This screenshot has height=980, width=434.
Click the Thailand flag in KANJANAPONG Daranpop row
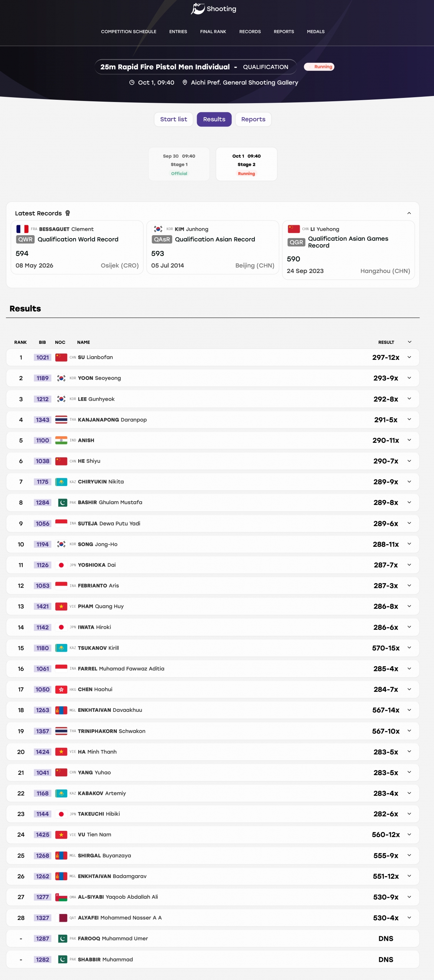pyautogui.click(x=61, y=420)
